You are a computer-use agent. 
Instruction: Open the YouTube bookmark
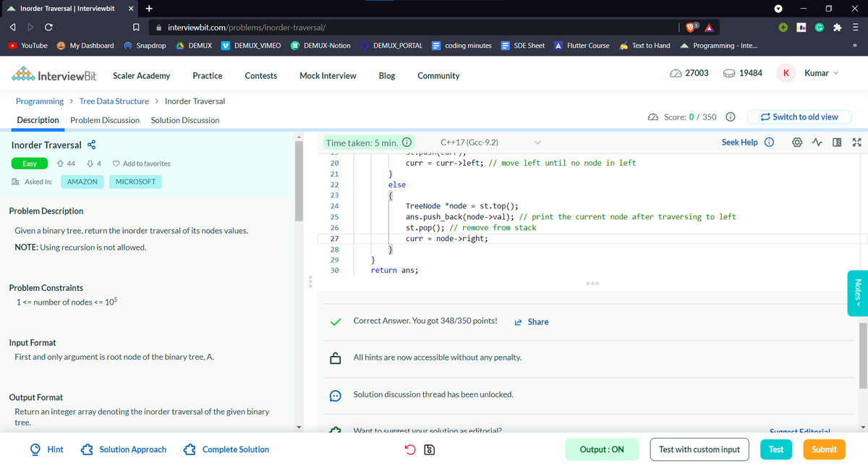[x=28, y=46]
